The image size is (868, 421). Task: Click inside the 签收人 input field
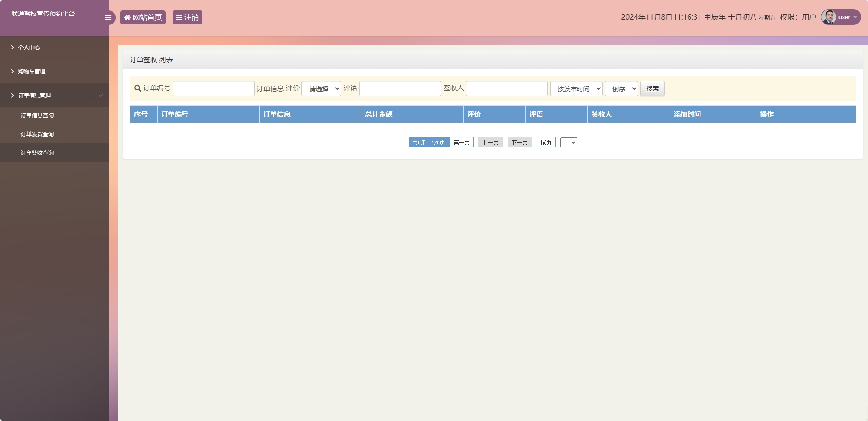(x=506, y=88)
